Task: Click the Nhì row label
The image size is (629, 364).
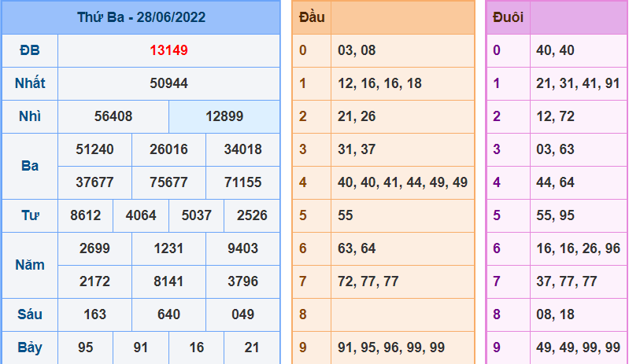Action: pyautogui.click(x=30, y=116)
